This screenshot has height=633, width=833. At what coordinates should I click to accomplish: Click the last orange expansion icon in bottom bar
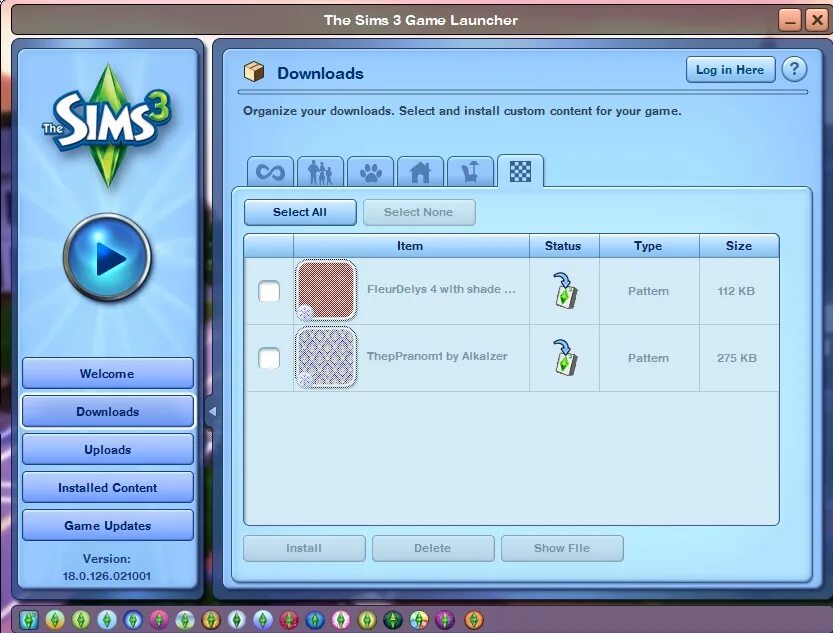[474, 619]
